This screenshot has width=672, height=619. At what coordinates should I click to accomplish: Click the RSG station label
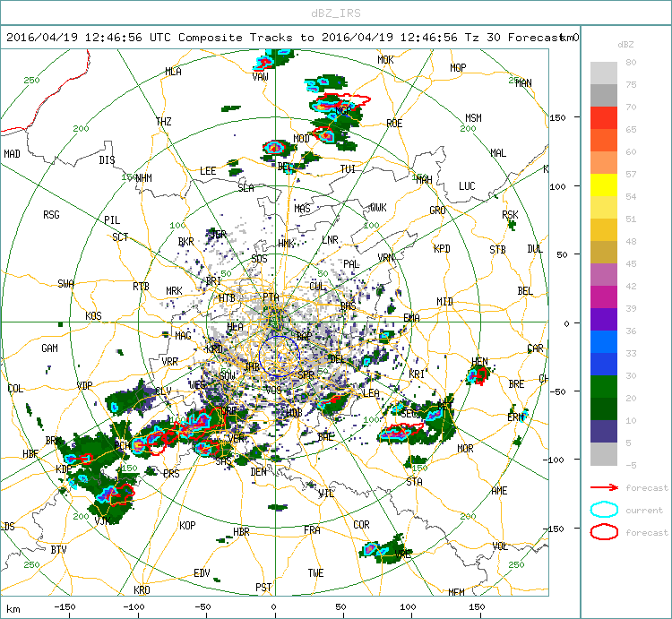coord(51,215)
